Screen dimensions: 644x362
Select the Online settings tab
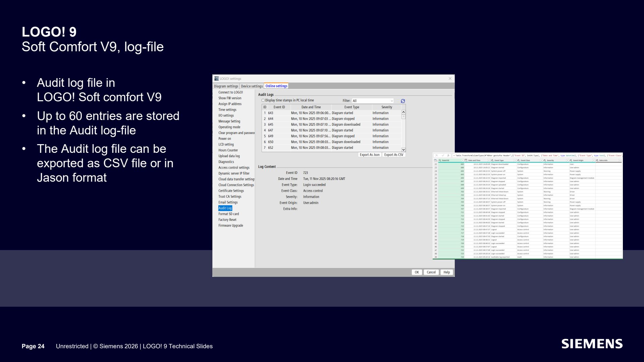pyautogui.click(x=276, y=86)
